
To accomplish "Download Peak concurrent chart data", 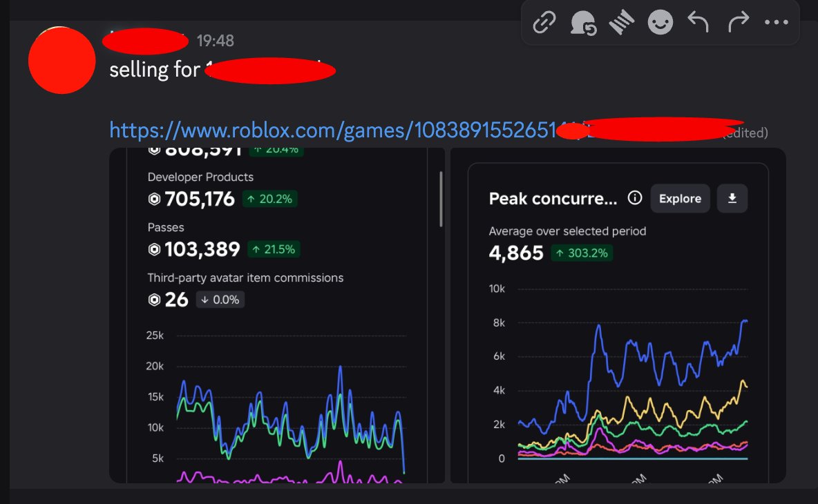I will (x=732, y=199).
